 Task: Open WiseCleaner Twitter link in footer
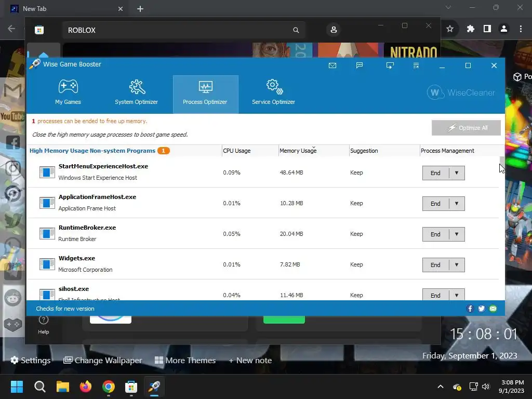[x=482, y=309]
